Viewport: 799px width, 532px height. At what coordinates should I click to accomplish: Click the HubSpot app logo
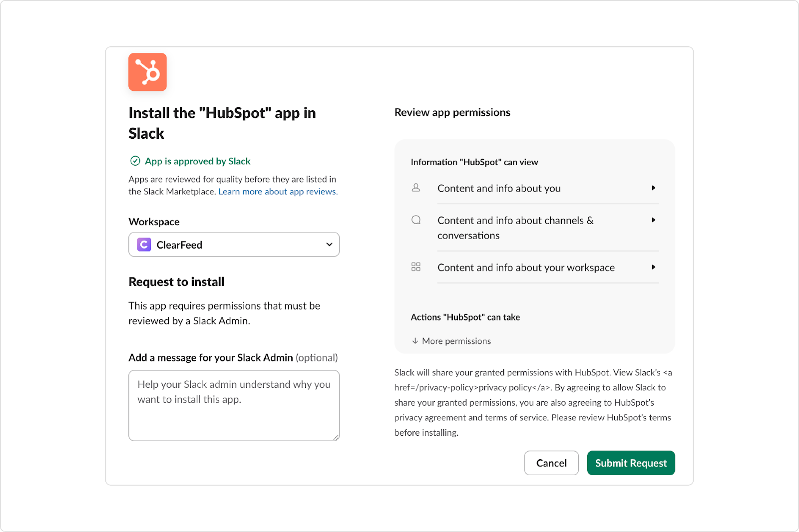tap(147, 72)
